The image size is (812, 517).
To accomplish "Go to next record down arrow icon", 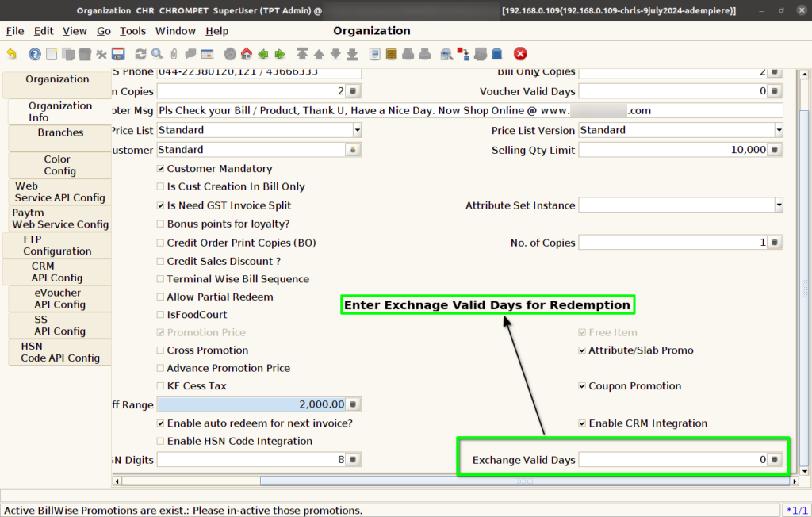I will (x=335, y=53).
